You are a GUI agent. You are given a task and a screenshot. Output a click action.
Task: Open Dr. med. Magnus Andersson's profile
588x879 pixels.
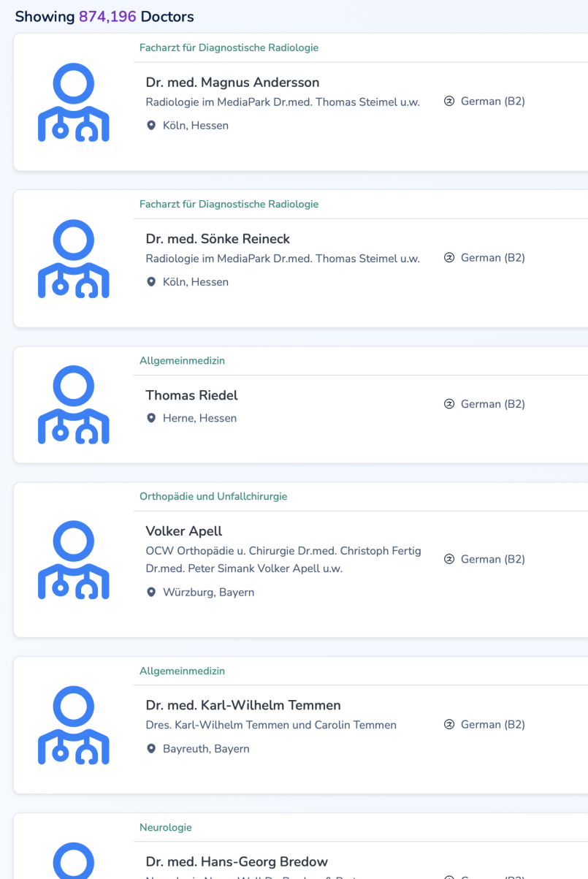(232, 83)
